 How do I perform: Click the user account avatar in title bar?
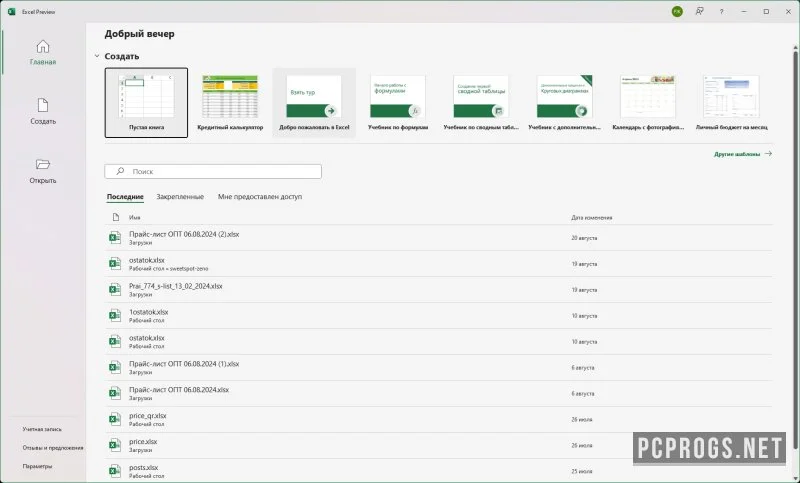[677, 11]
